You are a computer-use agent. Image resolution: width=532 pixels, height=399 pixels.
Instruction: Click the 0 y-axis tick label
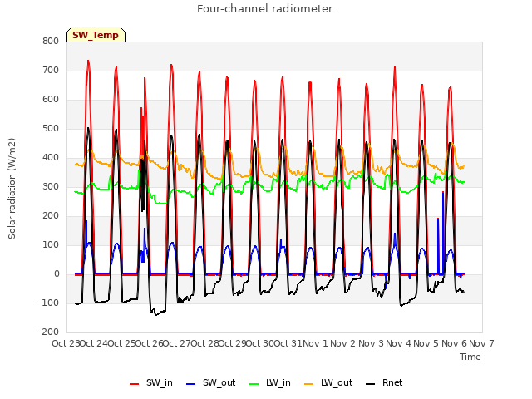click(57, 274)
